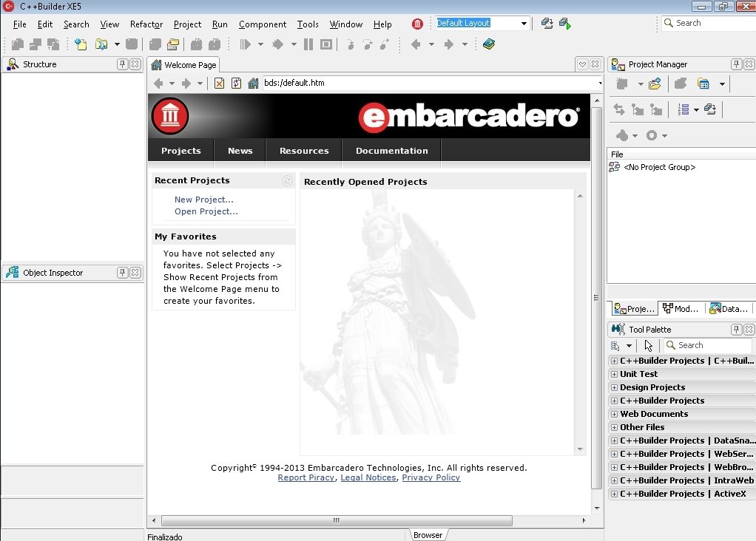Switch to the Documentation tab on the Welcome Page
This screenshot has height=541, width=756.
coord(391,151)
